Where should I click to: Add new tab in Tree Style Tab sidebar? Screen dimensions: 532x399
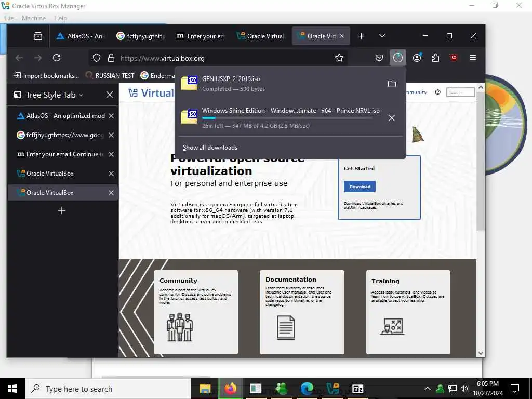coord(62,211)
